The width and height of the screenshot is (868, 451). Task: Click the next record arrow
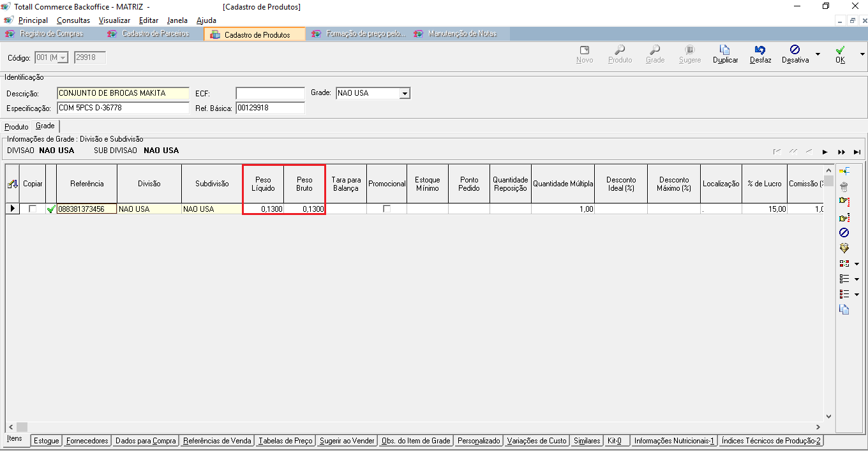(x=825, y=152)
